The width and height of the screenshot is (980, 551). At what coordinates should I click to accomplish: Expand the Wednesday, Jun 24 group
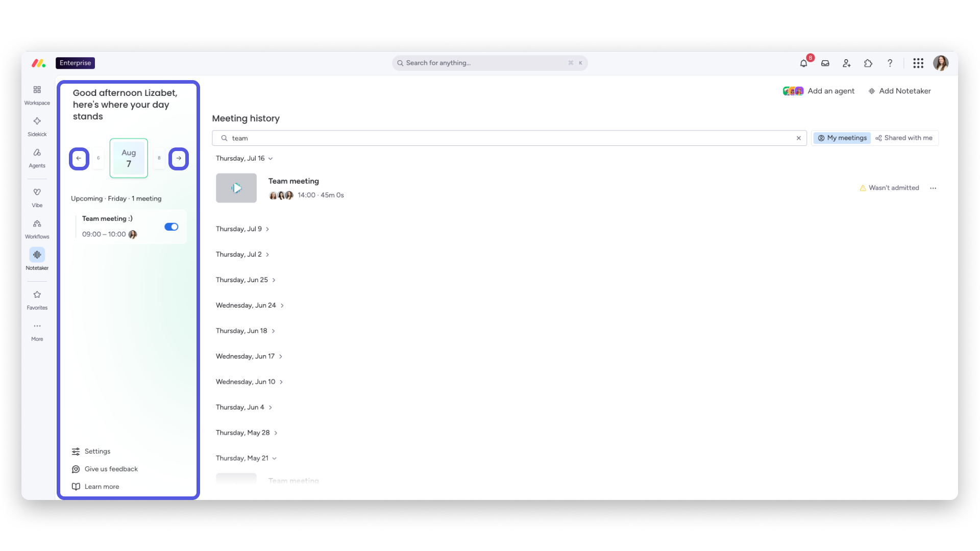click(x=250, y=306)
